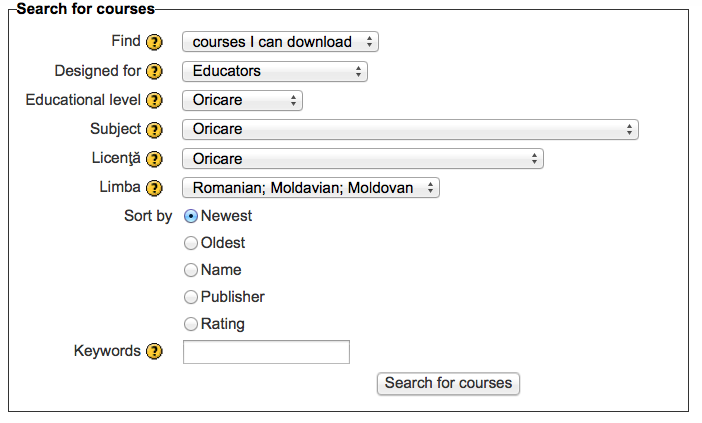Select the Newest sort option
This screenshot has width=702, height=423.
[191, 216]
